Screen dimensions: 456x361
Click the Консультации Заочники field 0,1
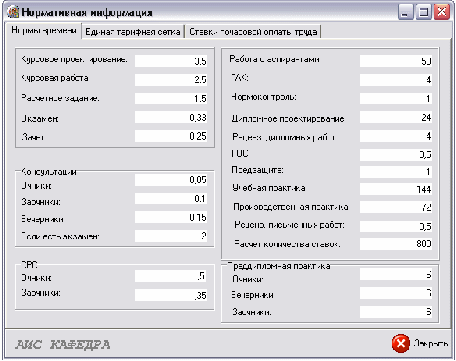click(171, 199)
